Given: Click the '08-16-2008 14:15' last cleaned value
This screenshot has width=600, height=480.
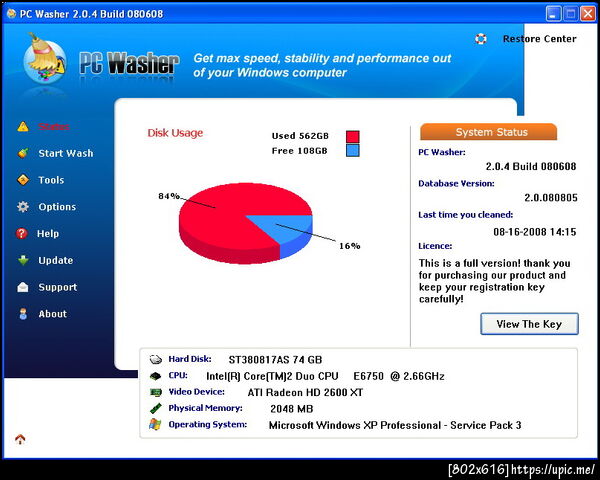Looking at the screenshot, I should 535,232.
